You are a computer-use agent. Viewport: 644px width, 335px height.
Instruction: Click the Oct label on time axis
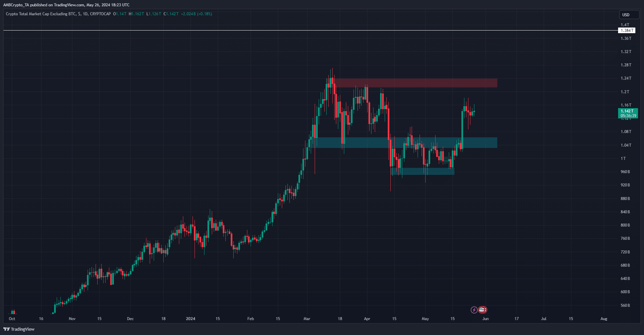tap(12, 319)
